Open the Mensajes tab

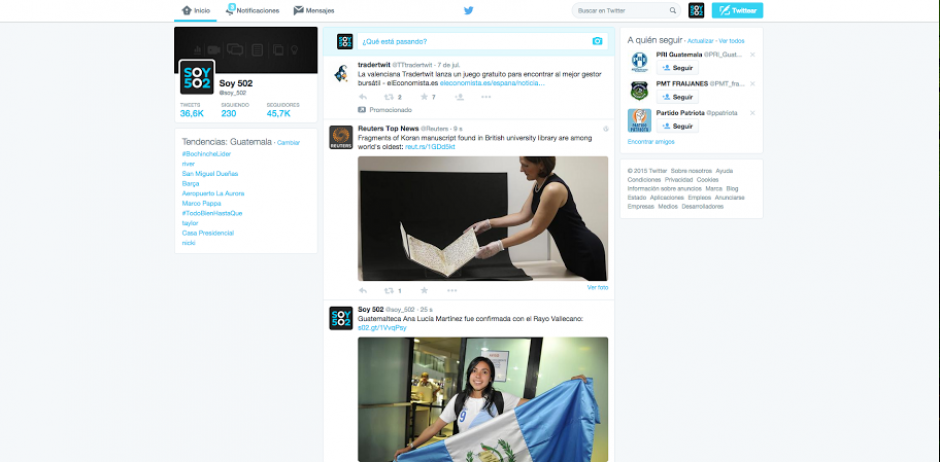(x=314, y=10)
